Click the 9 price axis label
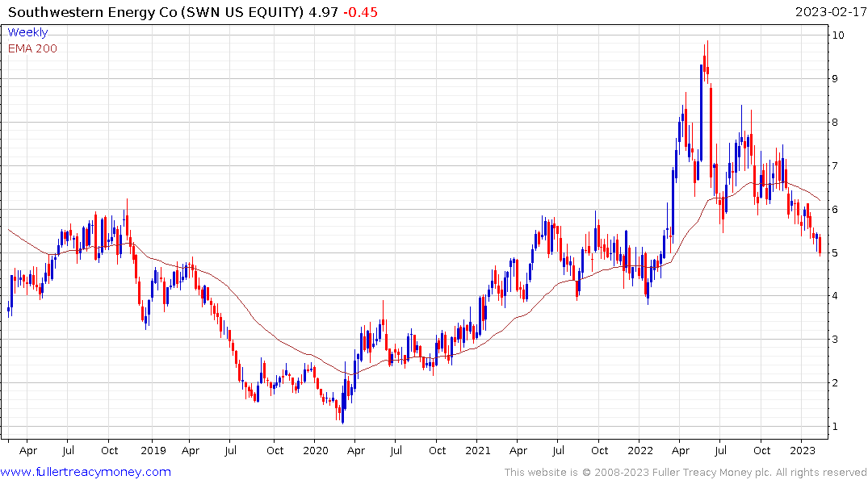 pos(835,78)
